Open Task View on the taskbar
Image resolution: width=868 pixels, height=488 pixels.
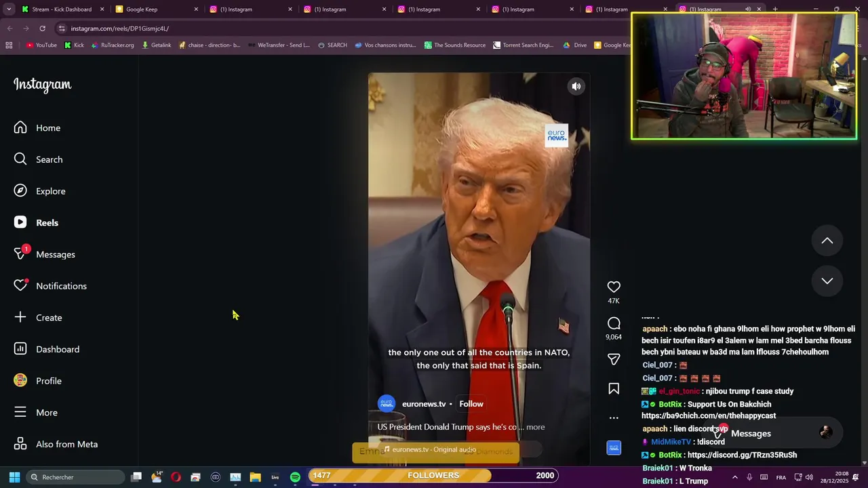(136, 477)
